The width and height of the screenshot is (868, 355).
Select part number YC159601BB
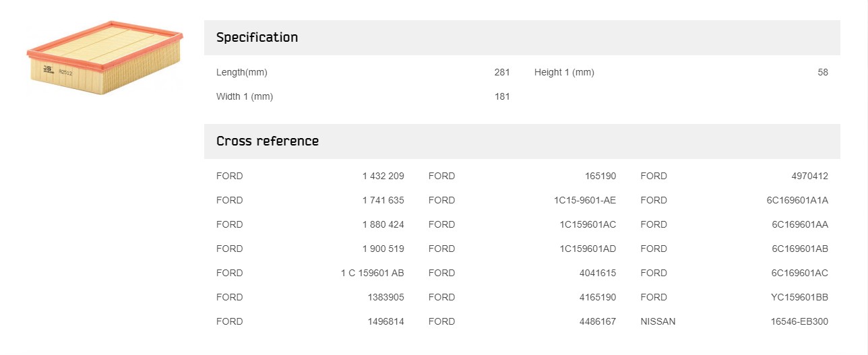coord(800,297)
